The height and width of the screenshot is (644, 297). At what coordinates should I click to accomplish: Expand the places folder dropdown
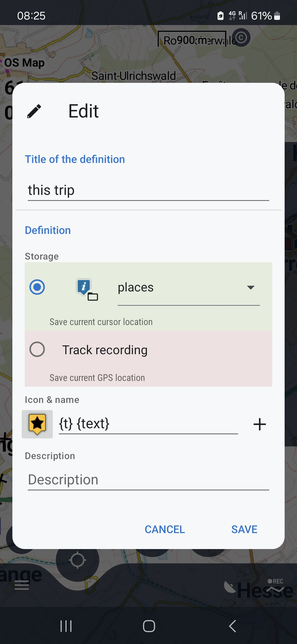[250, 288]
